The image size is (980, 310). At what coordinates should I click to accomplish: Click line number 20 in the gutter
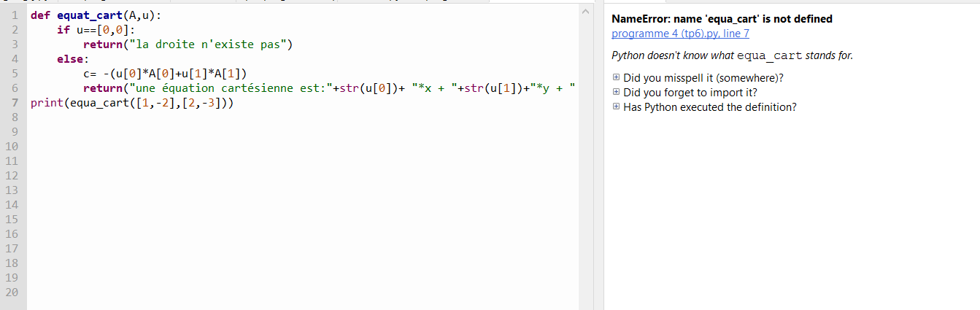coord(11,292)
